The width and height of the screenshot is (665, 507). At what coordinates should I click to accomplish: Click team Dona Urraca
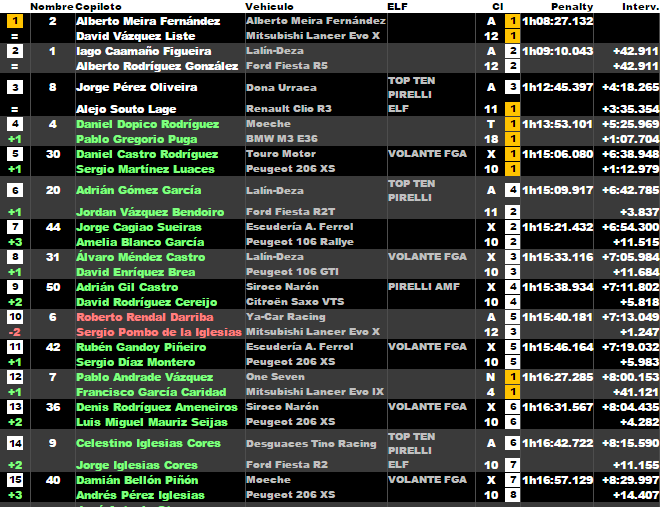[281, 88]
